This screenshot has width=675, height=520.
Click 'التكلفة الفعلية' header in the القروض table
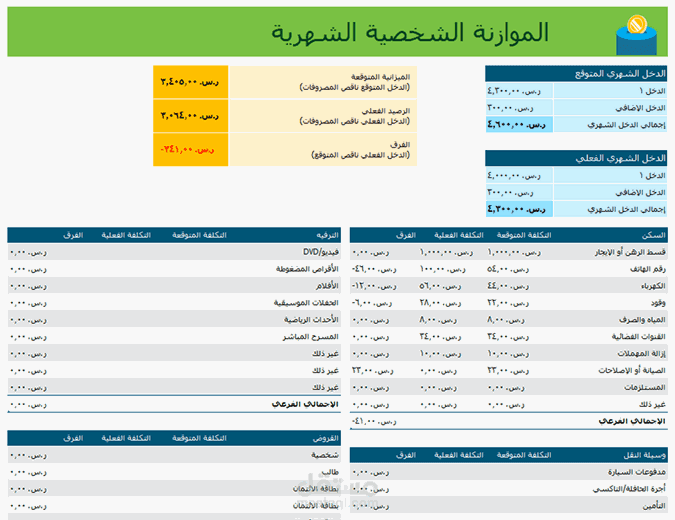point(126,438)
